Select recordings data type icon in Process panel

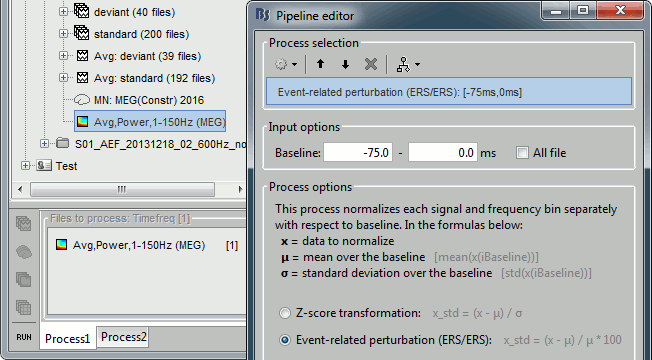(x=24, y=224)
